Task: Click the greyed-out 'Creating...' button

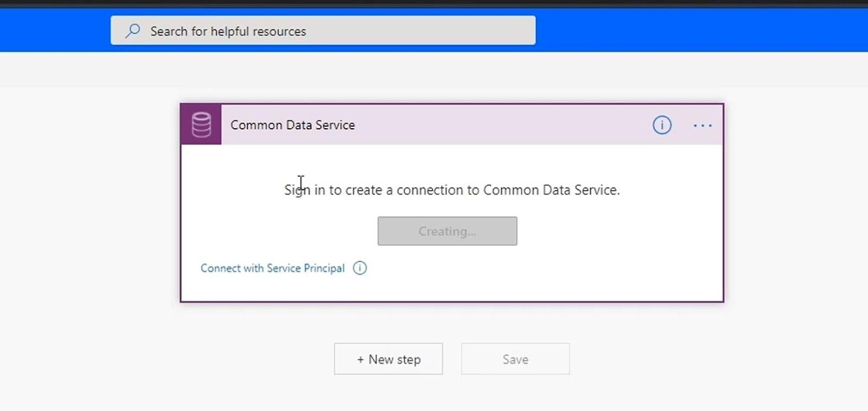Action: point(447,231)
